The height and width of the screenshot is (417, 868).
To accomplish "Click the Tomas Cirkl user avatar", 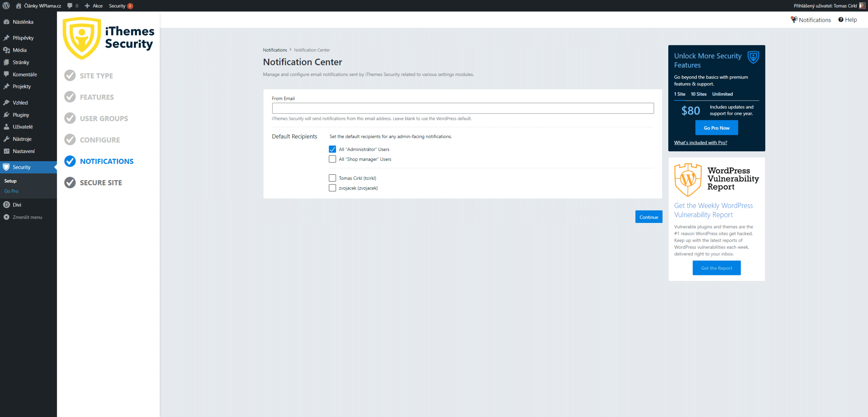I will (862, 6).
